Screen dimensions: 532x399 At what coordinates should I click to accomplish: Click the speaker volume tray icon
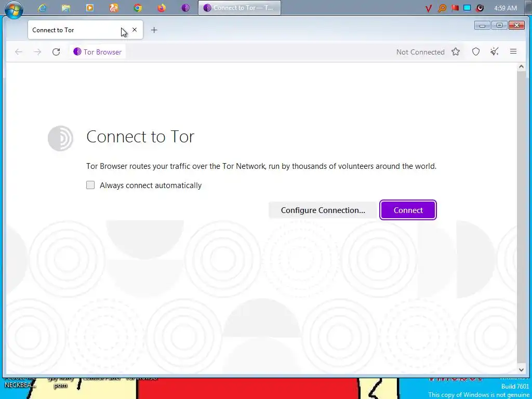coord(480,8)
